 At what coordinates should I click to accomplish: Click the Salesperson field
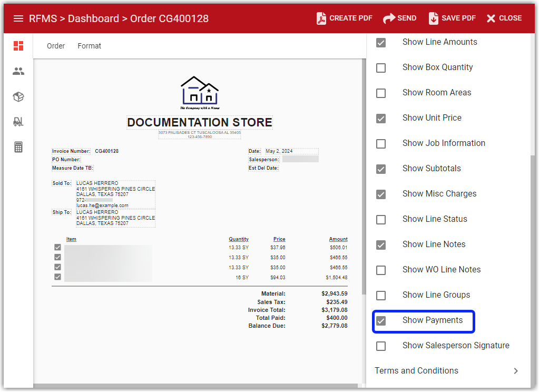pyautogui.click(x=300, y=159)
